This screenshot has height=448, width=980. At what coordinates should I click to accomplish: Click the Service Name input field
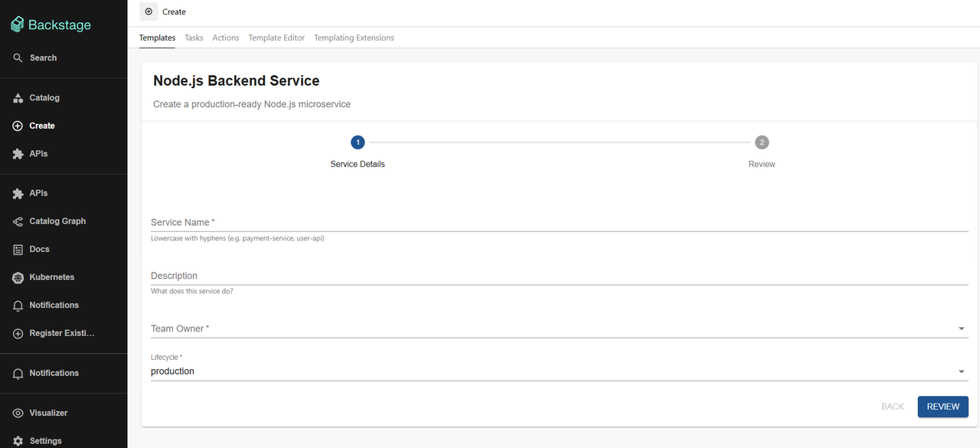560,222
